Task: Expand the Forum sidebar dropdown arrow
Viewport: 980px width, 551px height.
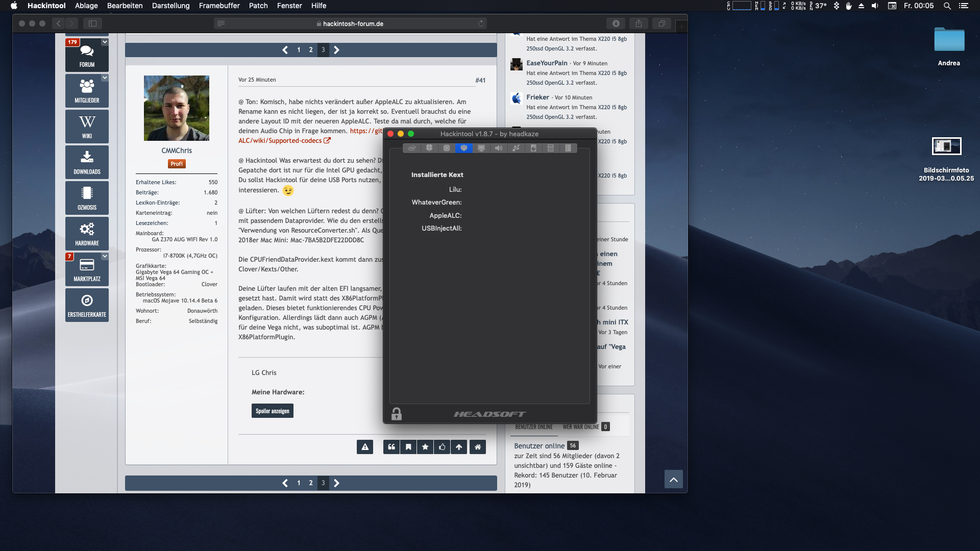Action: pos(105,42)
